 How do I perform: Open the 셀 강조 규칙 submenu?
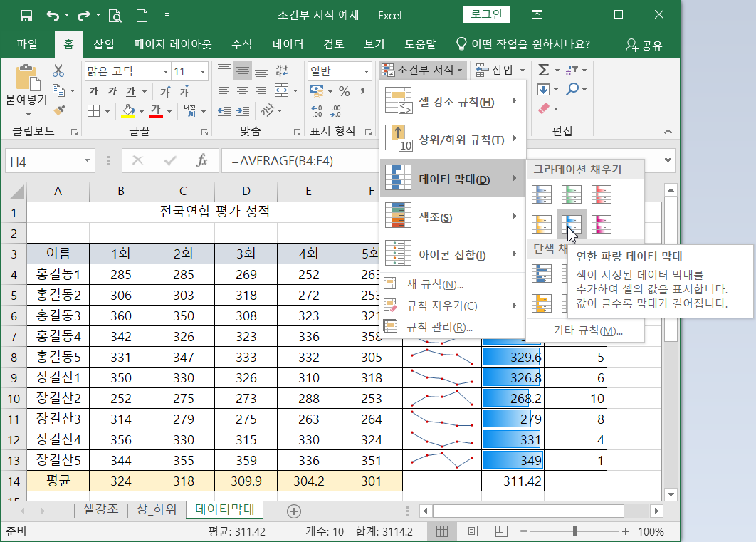pos(452,101)
